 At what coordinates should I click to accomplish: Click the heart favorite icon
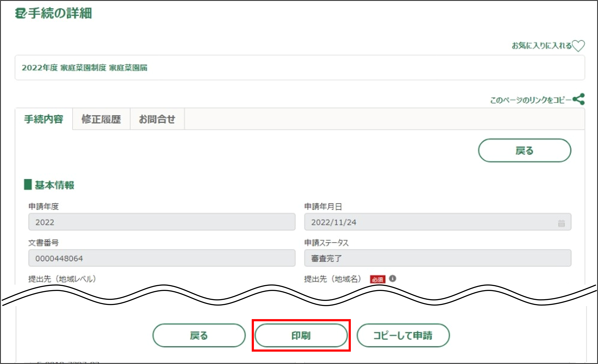(x=578, y=46)
